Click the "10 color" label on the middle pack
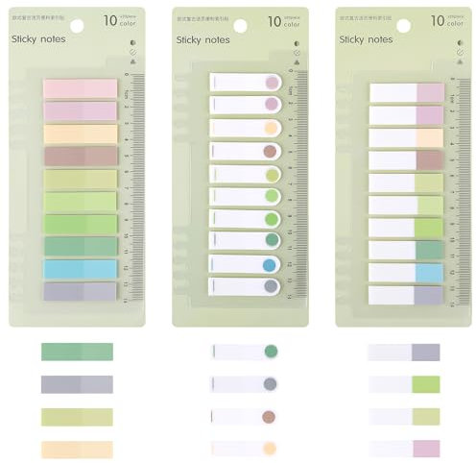 point(283,21)
